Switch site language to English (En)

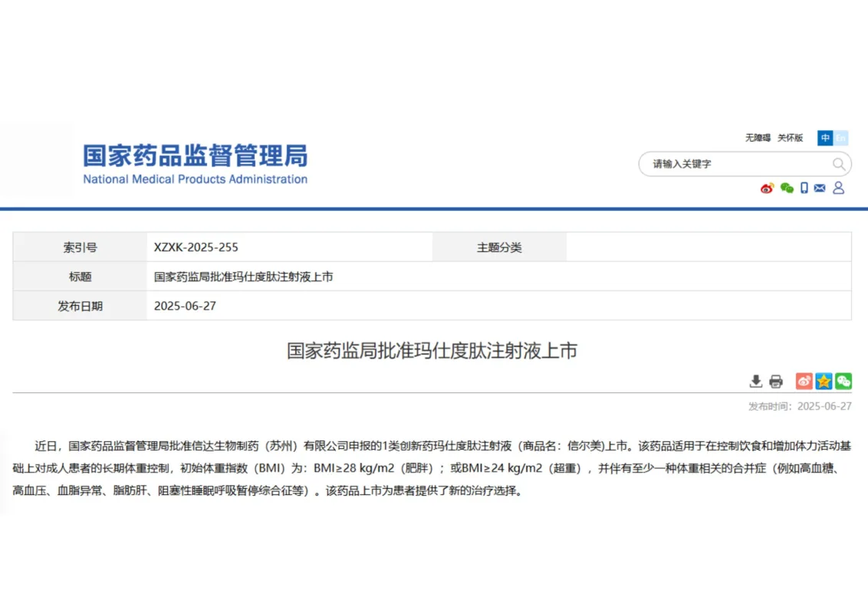point(840,139)
